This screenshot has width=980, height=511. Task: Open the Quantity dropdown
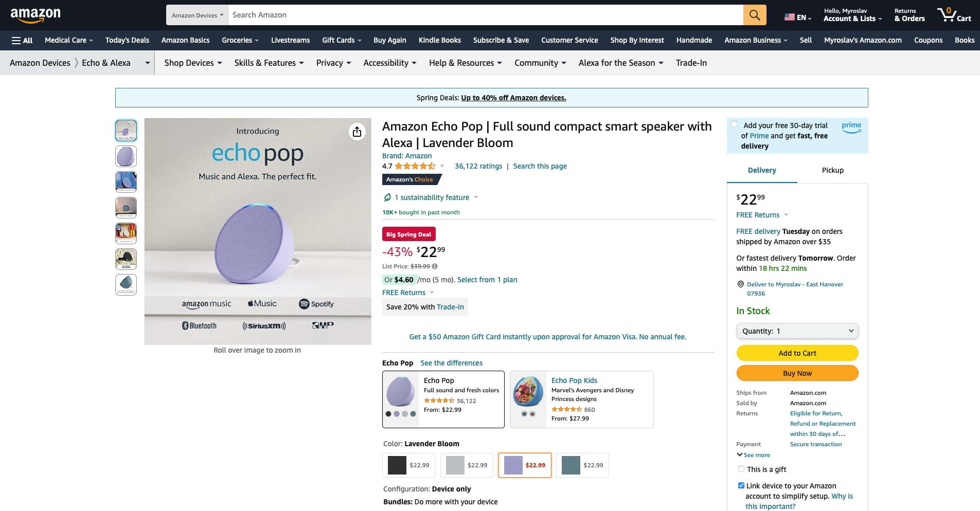point(797,331)
